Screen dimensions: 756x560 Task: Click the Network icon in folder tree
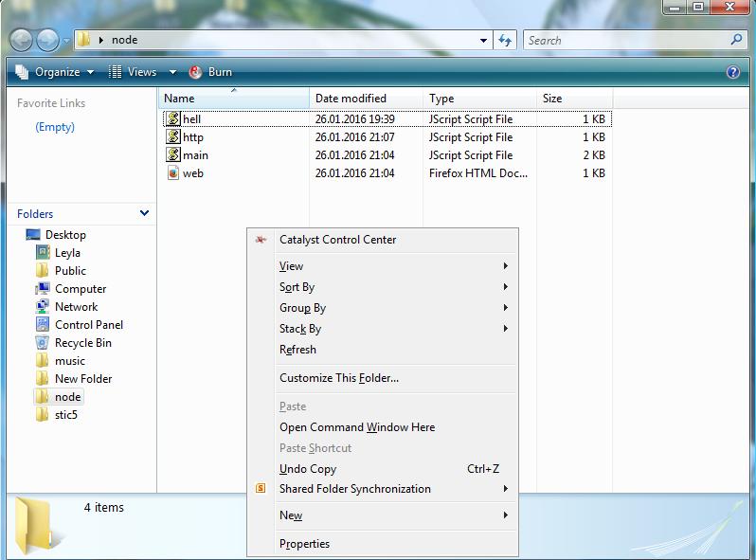pyautogui.click(x=43, y=306)
